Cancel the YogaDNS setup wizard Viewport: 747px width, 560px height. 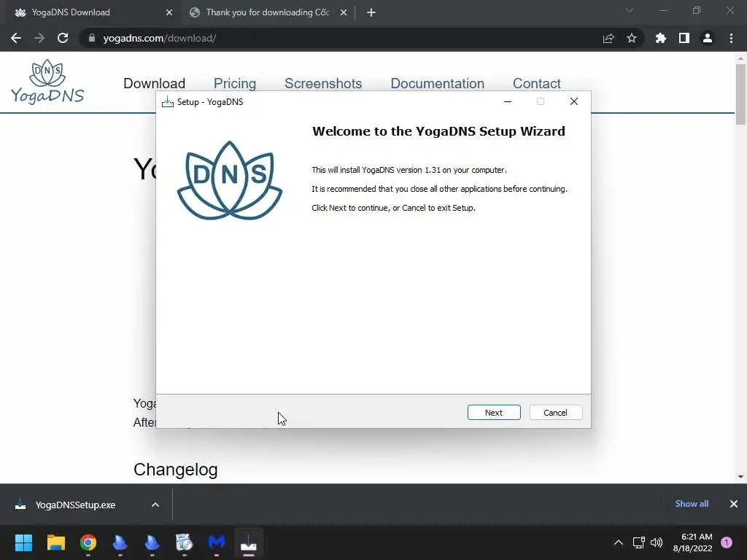tap(555, 413)
